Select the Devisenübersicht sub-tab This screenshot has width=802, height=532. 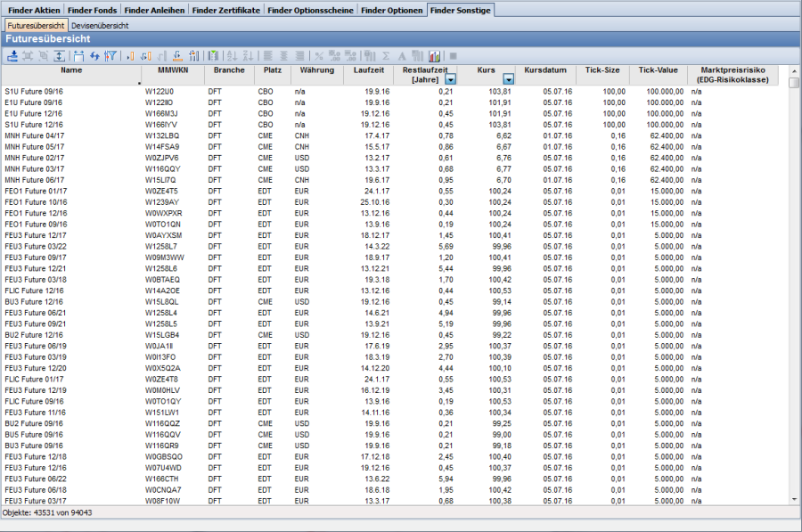(100, 26)
